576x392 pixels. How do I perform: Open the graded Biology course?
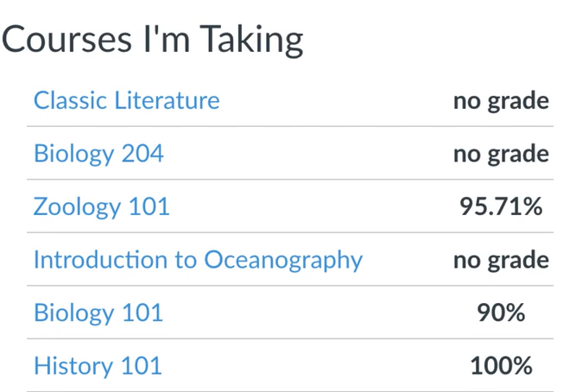coord(98,313)
